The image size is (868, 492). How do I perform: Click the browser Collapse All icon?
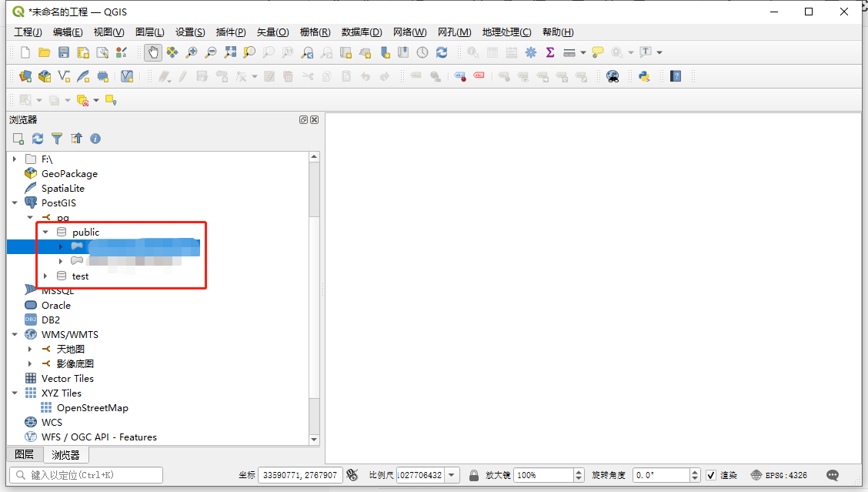[76, 139]
